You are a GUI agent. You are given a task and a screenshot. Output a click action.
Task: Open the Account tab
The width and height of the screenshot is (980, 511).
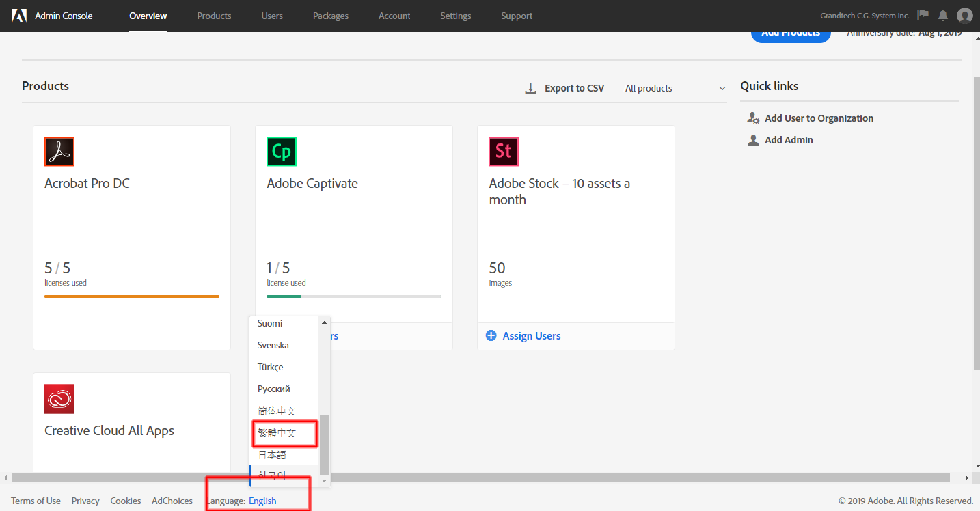[394, 16]
